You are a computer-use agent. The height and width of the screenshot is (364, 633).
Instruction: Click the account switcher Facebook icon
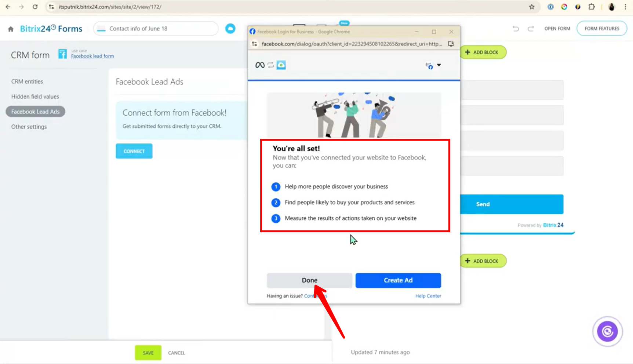[x=429, y=66]
